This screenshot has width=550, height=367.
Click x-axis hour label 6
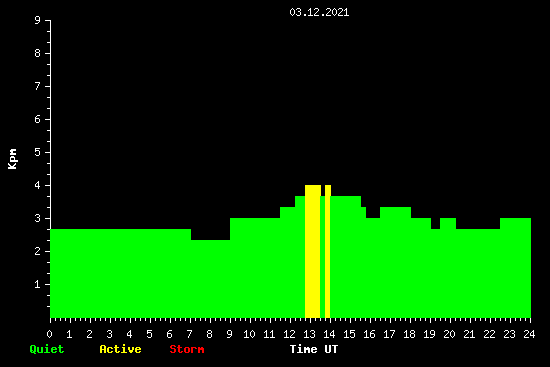pyautogui.click(x=169, y=334)
